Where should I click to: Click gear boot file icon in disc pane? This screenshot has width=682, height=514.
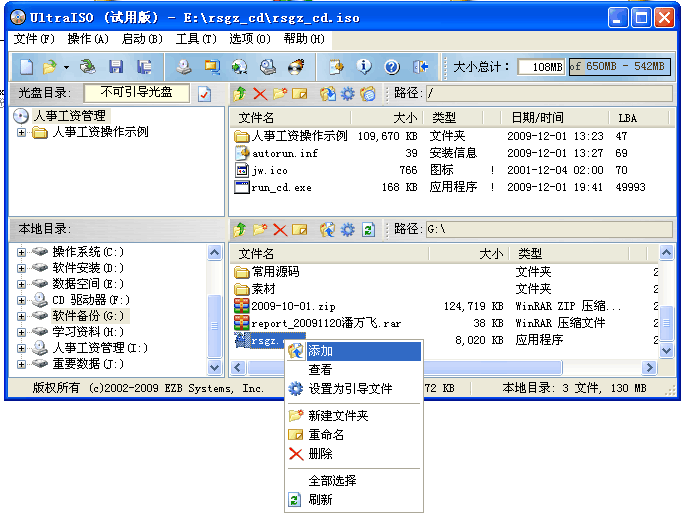coord(348,93)
